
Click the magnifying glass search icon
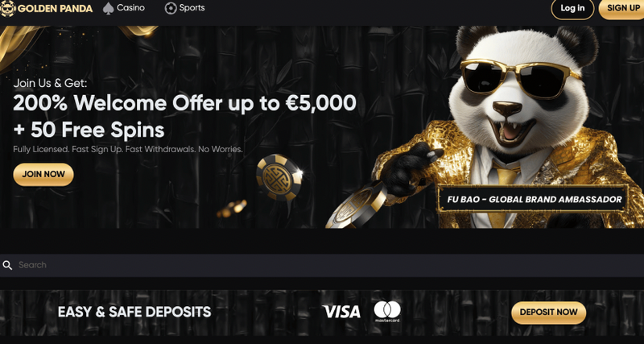click(7, 265)
